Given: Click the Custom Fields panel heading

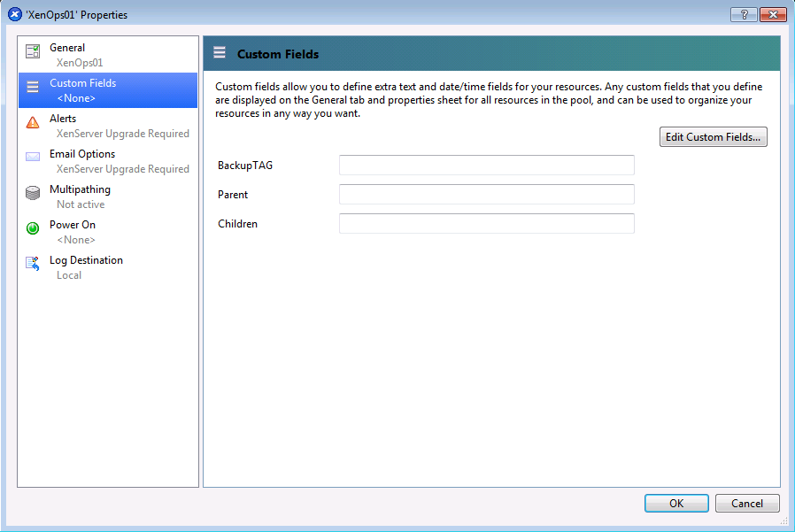Looking at the screenshot, I should click(278, 54).
